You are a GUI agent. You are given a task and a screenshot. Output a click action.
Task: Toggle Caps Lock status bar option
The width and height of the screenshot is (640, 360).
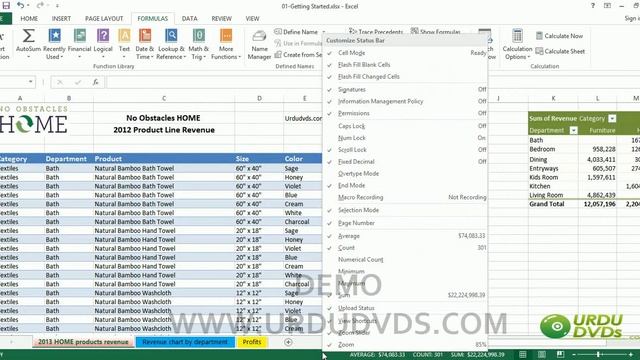tap(406, 126)
